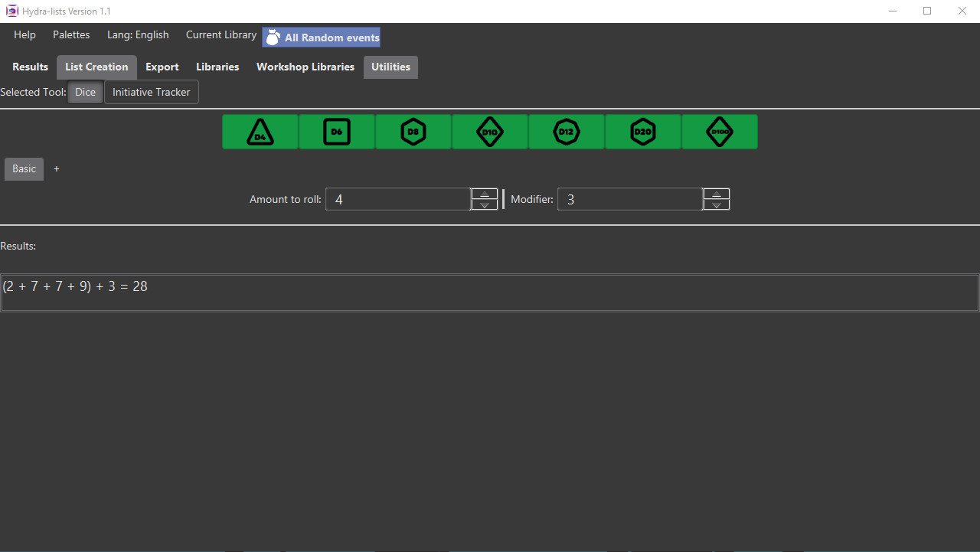Toggle the Utilities view
This screenshot has height=552, width=980.
[x=390, y=67]
